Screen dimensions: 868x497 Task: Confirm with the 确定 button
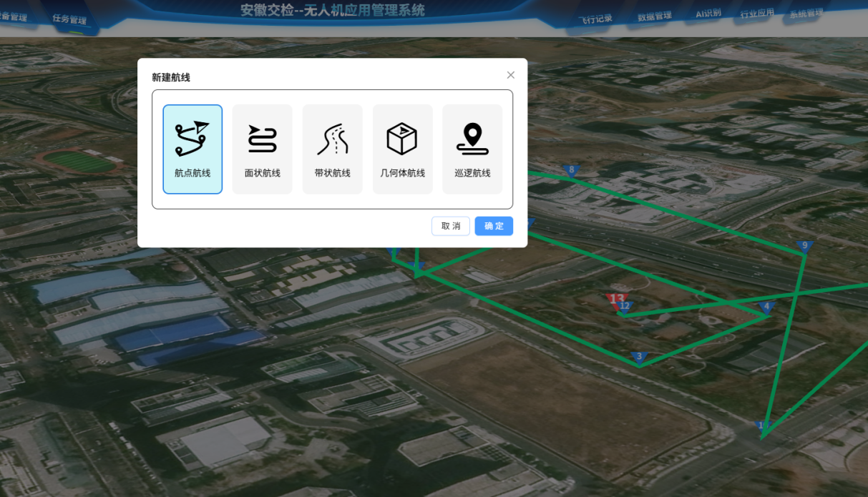[494, 226]
